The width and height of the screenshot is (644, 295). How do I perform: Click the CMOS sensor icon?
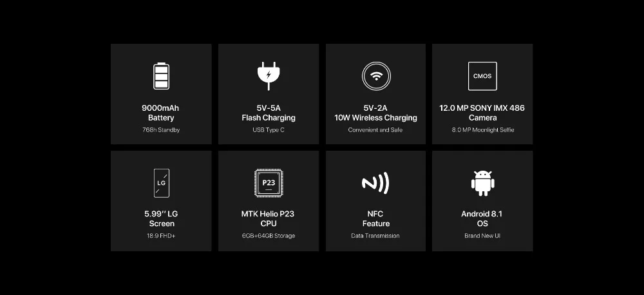click(482, 76)
